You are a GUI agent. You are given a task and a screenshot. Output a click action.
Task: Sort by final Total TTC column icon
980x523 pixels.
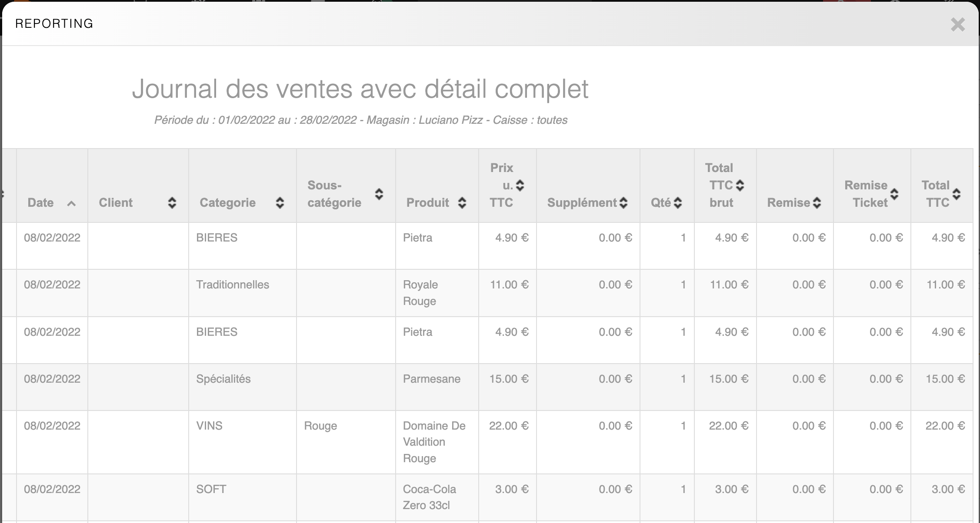click(x=957, y=194)
